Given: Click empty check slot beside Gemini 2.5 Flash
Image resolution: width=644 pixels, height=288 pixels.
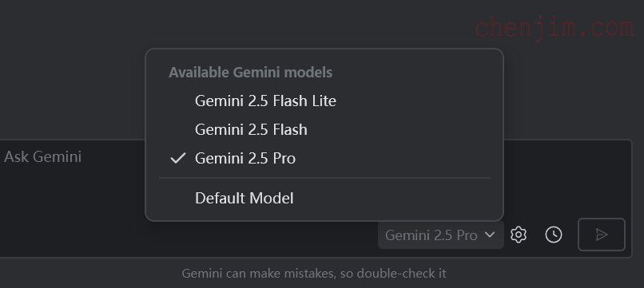Looking at the screenshot, I should [178, 130].
